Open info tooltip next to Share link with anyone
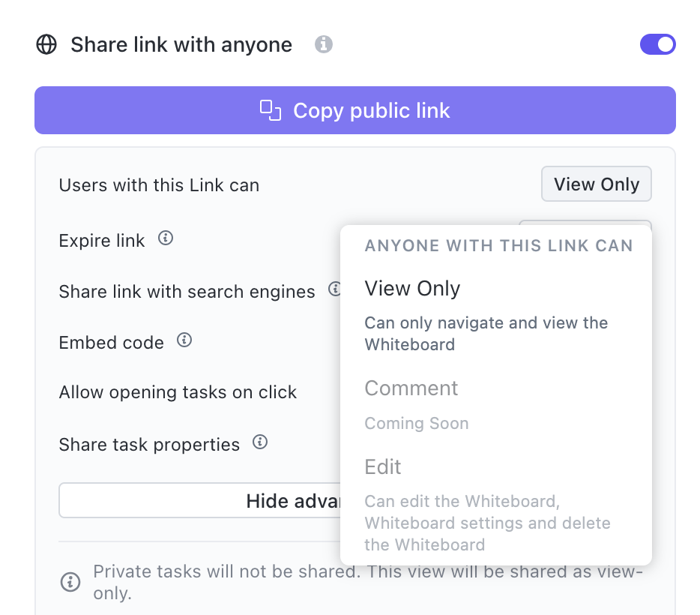 pos(323,44)
